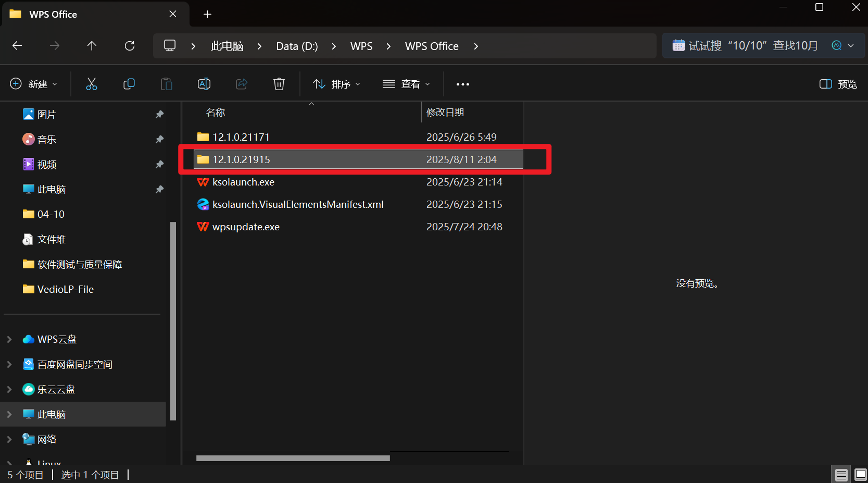
Task: Click the AI search icon in search box
Action: tap(837, 45)
